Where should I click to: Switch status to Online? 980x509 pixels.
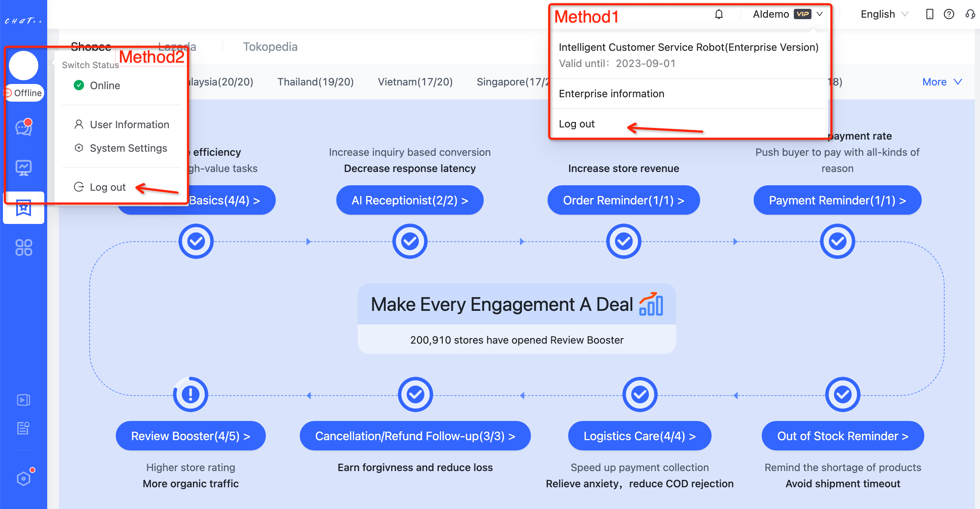coord(104,85)
